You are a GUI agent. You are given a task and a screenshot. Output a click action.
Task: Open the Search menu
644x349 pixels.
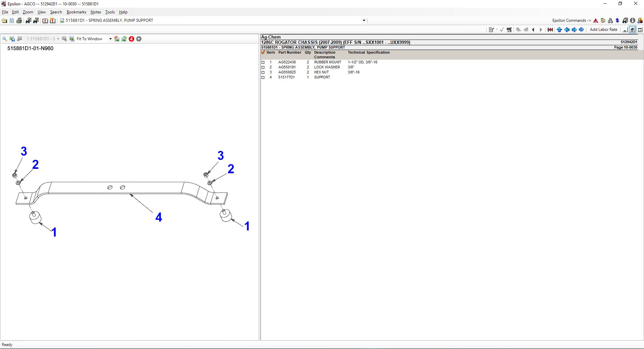pyautogui.click(x=56, y=12)
